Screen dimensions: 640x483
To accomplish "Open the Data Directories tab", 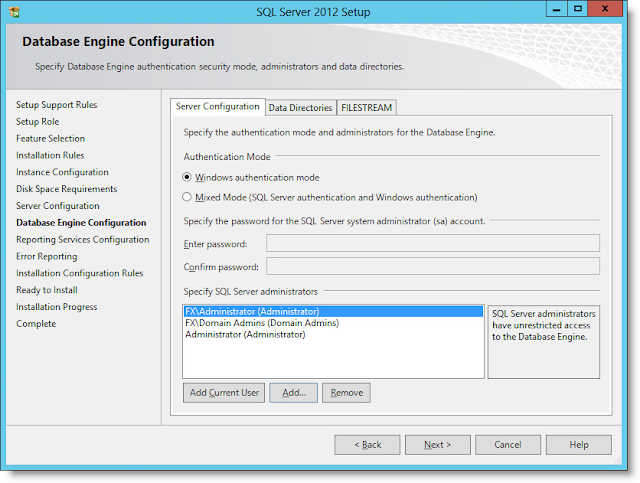I will pyautogui.click(x=300, y=108).
